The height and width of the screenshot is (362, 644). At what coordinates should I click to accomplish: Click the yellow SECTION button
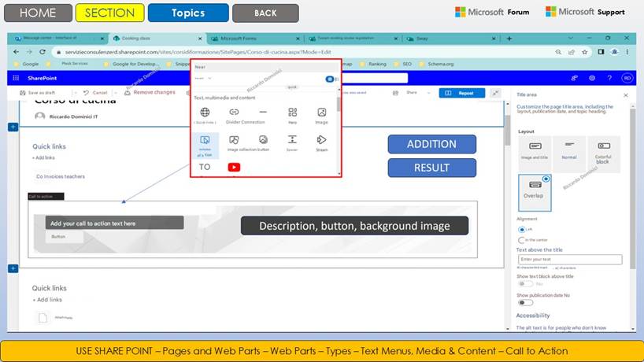click(x=109, y=13)
